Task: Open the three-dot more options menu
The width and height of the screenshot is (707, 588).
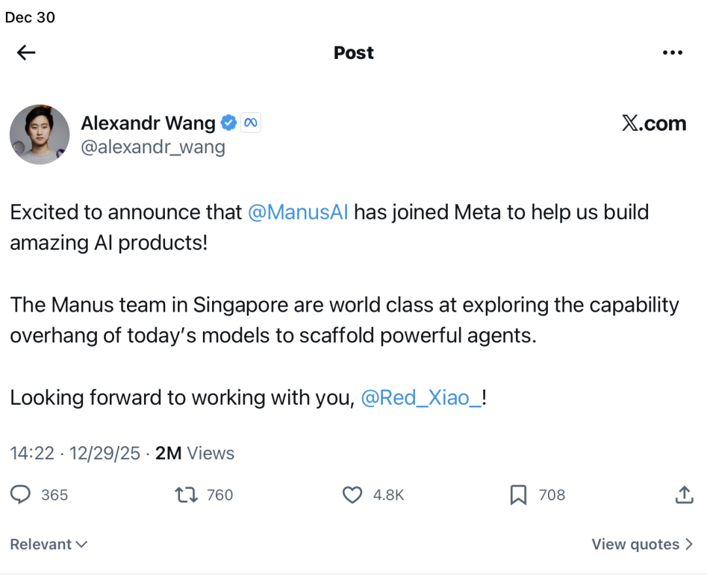Action: [672, 53]
